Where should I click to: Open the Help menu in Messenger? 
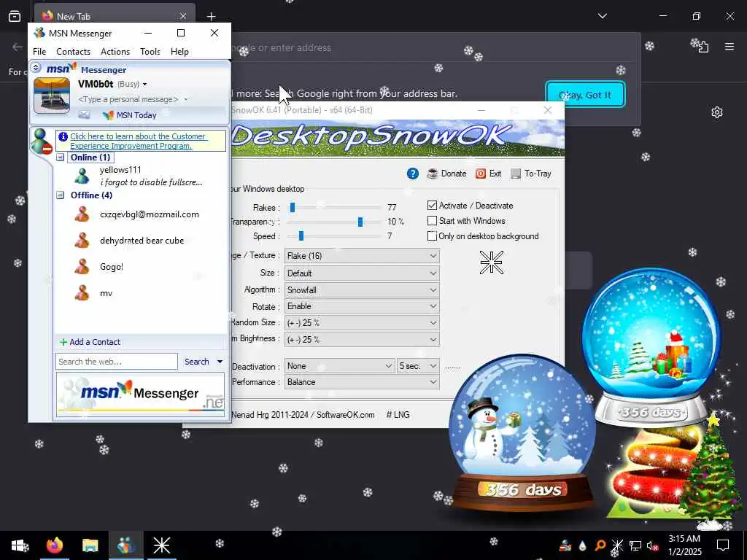179,52
